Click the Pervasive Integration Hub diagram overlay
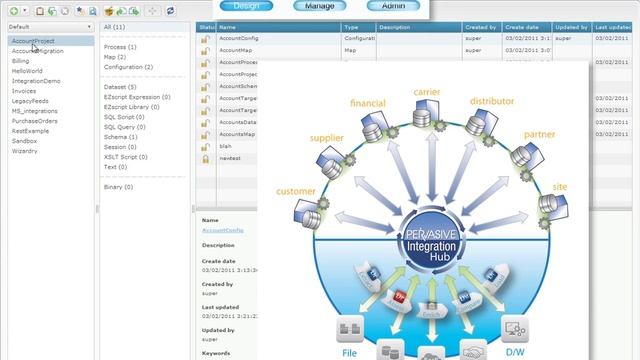Viewport: 640px width, 360px height. [x=423, y=210]
